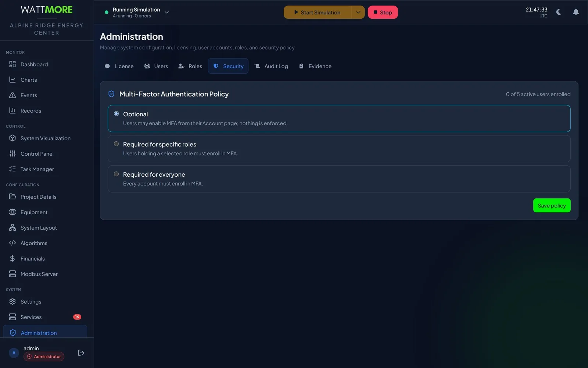Click the Start Simulation button
Image resolution: width=588 pixels, height=368 pixels.
click(x=318, y=12)
